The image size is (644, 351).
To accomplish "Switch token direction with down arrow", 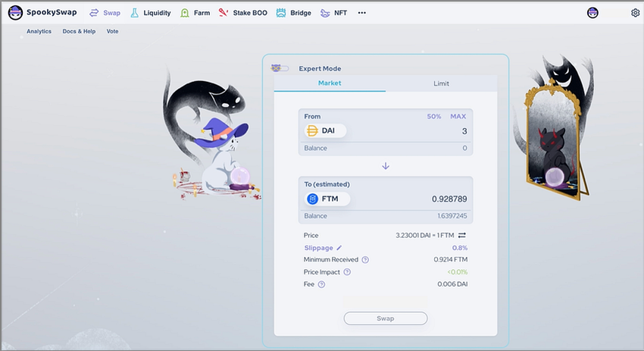I will [386, 166].
